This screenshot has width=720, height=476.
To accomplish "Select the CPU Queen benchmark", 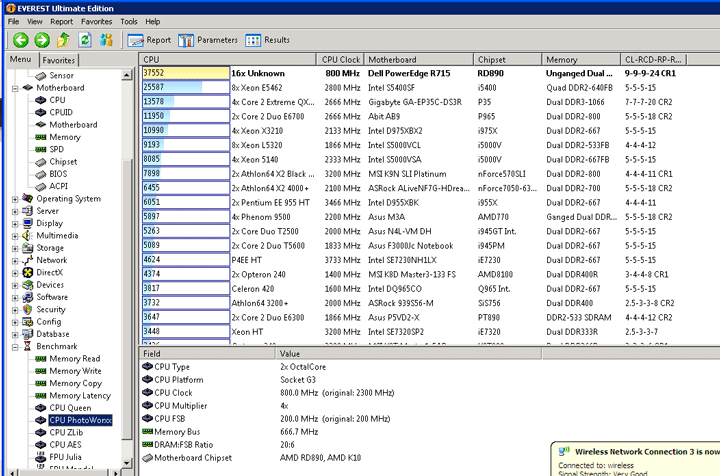I will click(x=70, y=408).
